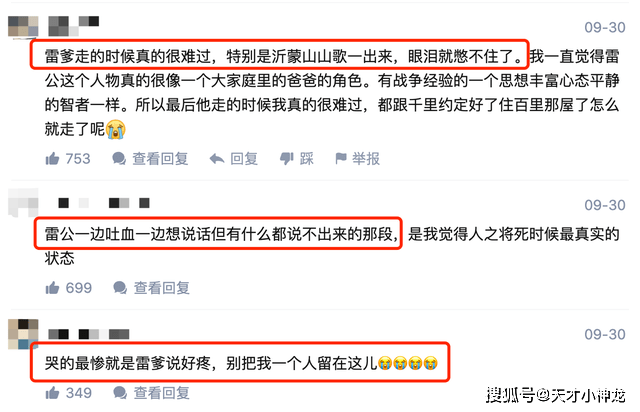Like the comment with 349 likes
Image resolution: width=640 pixels, height=412 pixels.
(52, 393)
